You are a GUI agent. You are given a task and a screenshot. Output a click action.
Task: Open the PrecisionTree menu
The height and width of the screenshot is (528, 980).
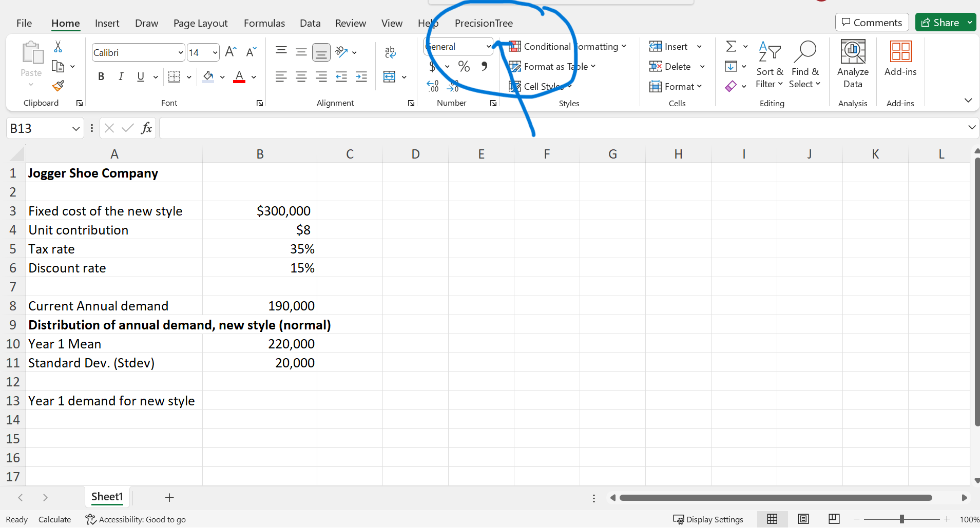click(x=483, y=23)
